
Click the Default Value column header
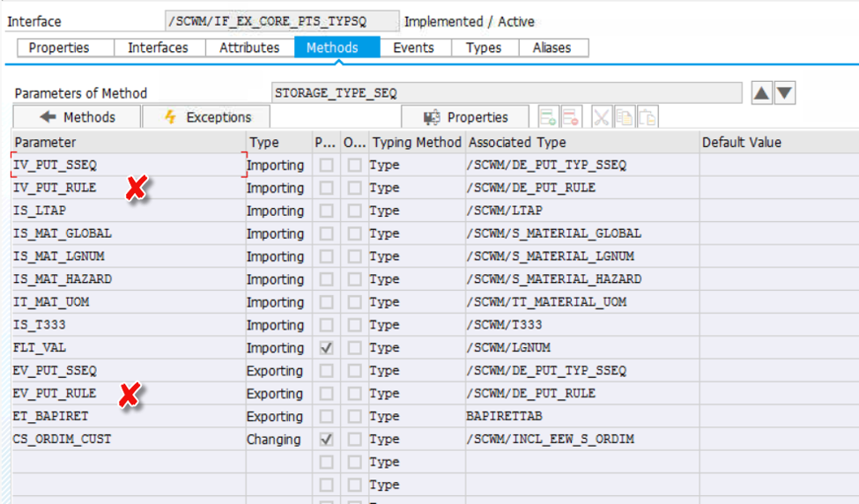[779, 143]
